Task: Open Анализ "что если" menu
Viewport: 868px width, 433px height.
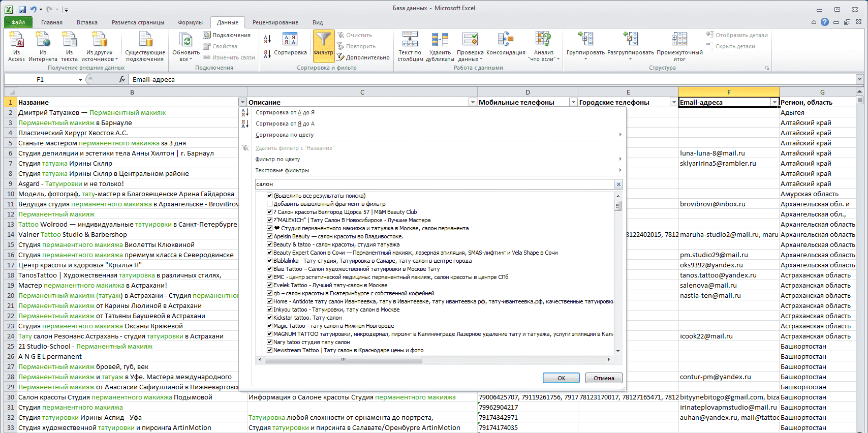Action: (x=544, y=46)
